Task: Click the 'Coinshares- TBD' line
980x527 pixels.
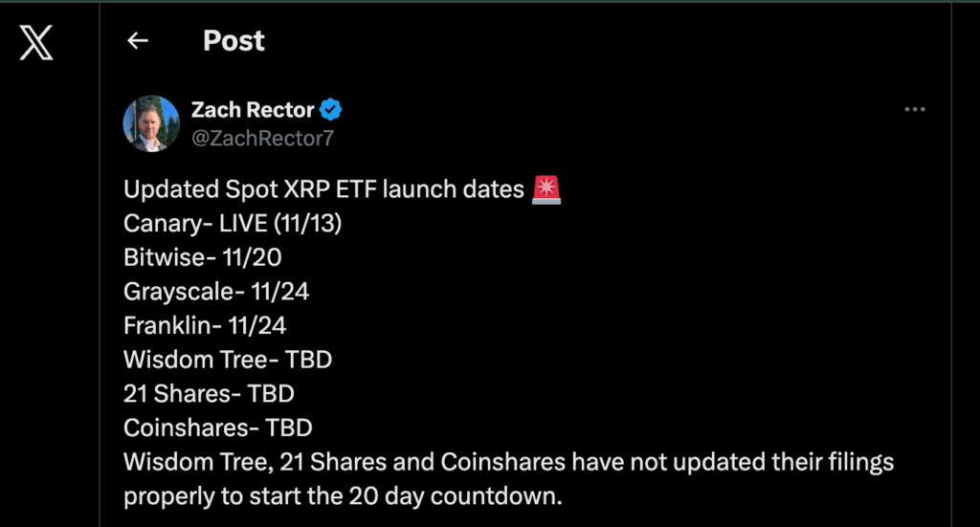Action: coord(217,428)
